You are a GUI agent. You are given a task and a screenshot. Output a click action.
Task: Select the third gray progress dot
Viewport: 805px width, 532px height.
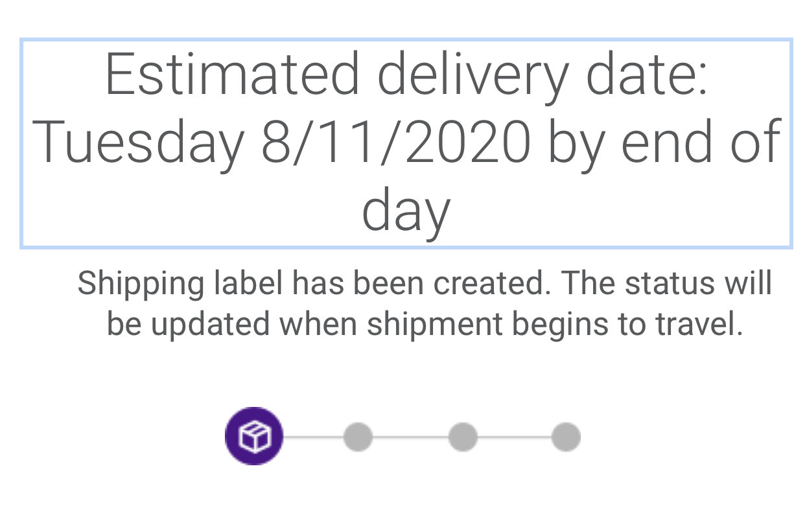(463, 437)
